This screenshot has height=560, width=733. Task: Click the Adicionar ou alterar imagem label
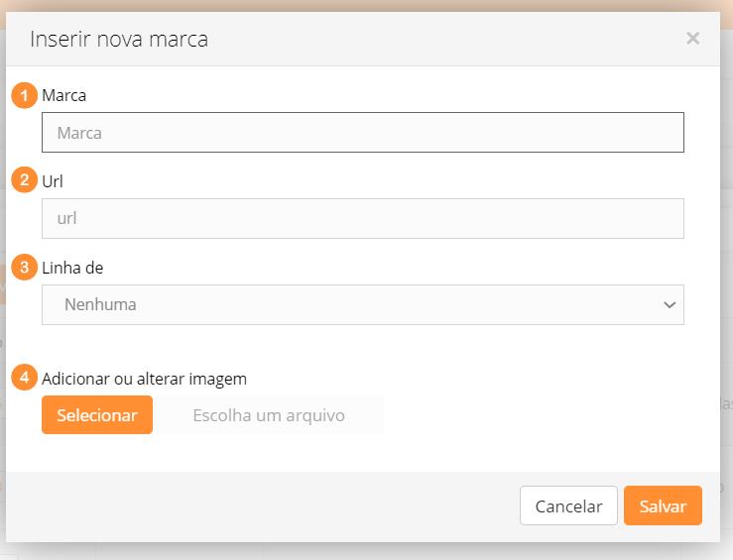click(x=144, y=379)
